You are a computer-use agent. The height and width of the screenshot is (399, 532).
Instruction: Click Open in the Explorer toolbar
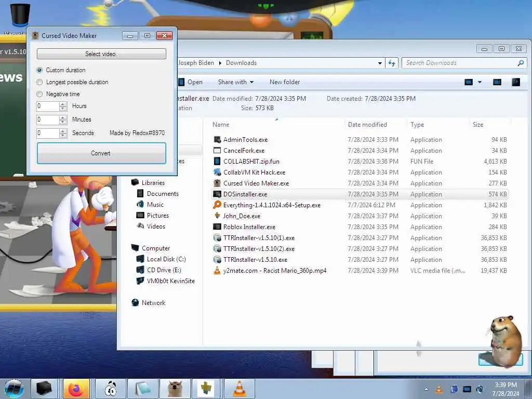click(x=191, y=82)
